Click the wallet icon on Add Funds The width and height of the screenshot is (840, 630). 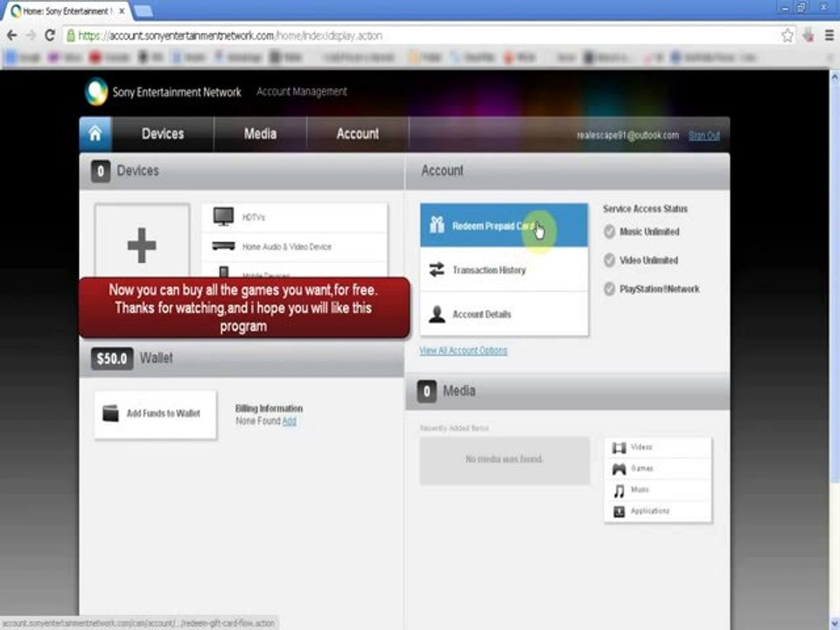pyautogui.click(x=110, y=413)
